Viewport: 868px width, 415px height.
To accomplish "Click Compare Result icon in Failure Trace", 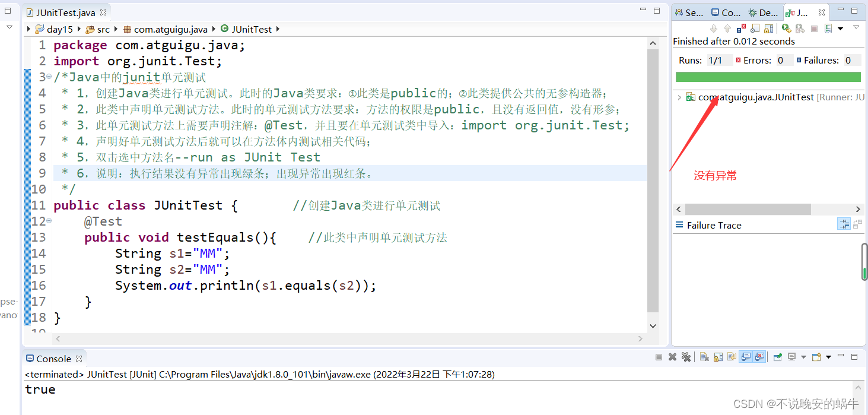I will coord(857,224).
